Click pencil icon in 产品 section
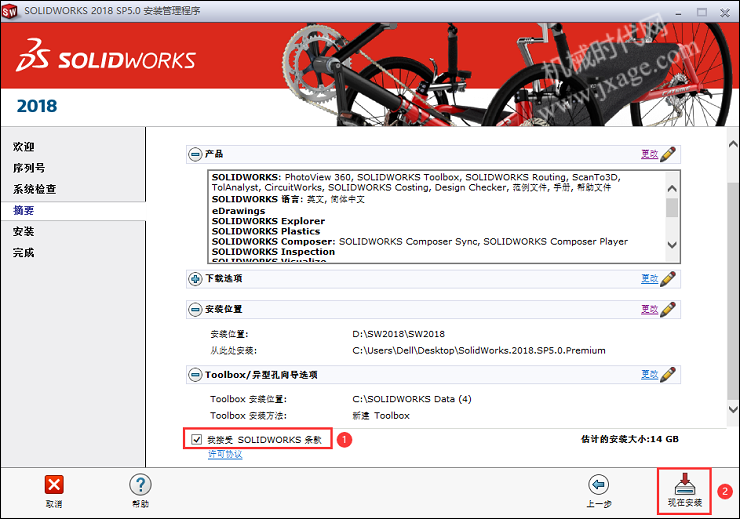The width and height of the screenshot is (740, 519). coord(668,154)
